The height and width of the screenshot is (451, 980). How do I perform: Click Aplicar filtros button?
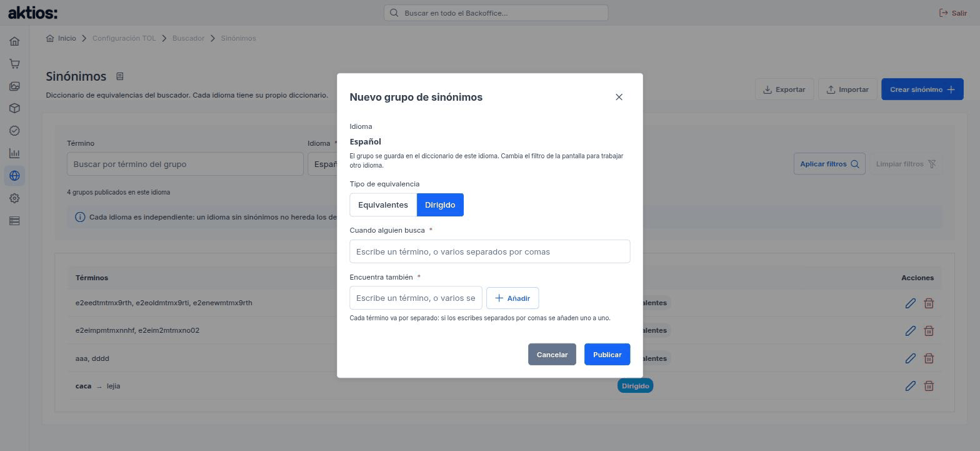click(829, 164)
